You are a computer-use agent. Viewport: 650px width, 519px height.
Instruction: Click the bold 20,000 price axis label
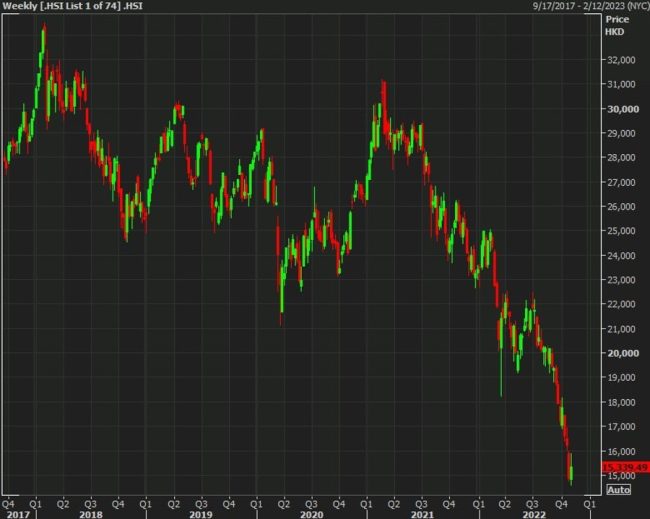click(623, 353)
